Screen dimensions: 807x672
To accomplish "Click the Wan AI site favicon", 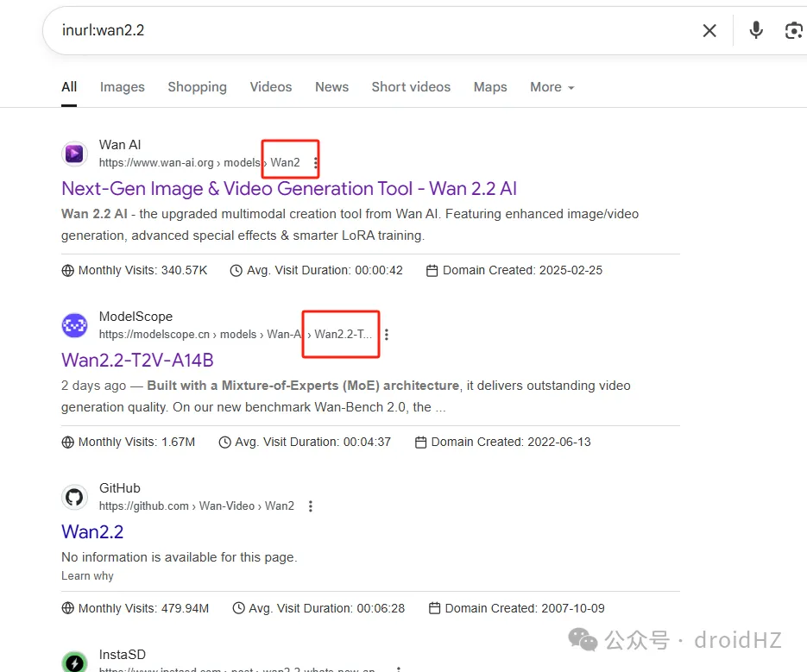I will coord(75,154).
